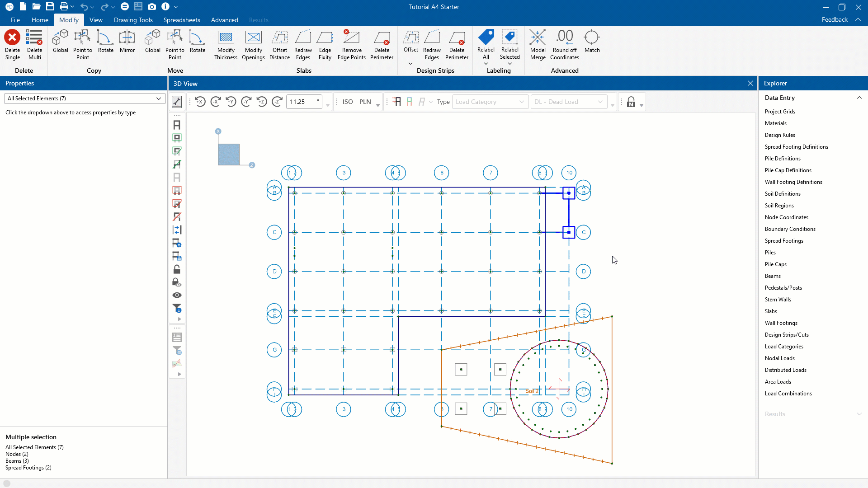The height and width of the screenshot is (488, 868).
Task: Open the Spreadsheets ribbon tab
Action: tap(182, 20)
